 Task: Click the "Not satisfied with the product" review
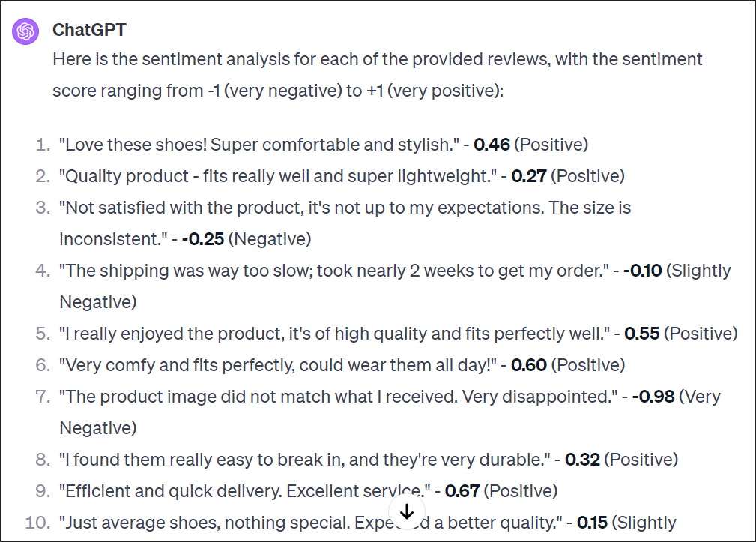coord(345,223)
